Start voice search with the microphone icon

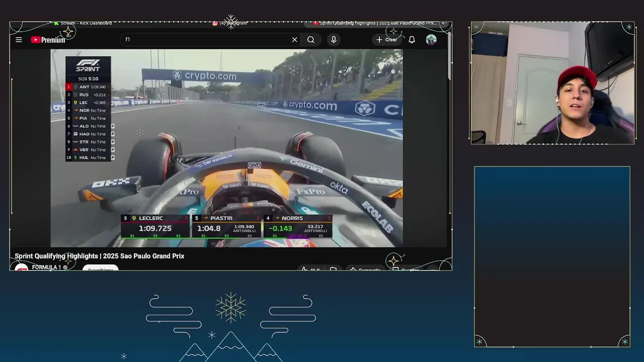(334, 40)
